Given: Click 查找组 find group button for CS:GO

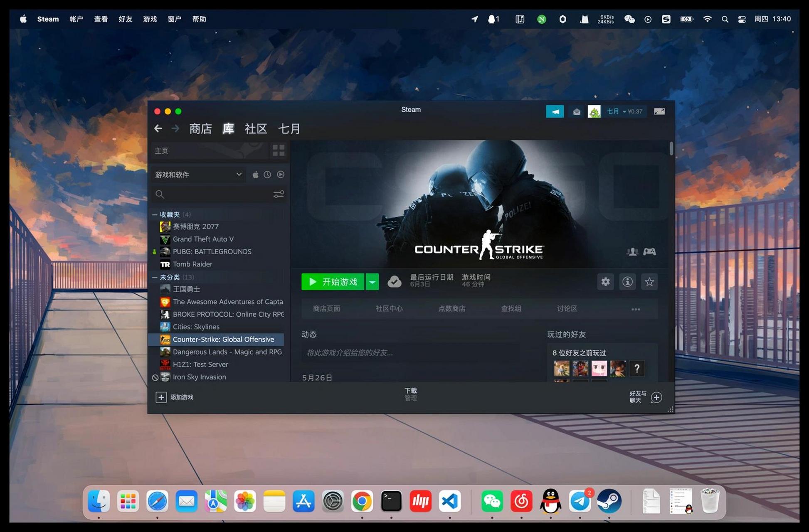Looking at the screenshot, I should 510,308.
